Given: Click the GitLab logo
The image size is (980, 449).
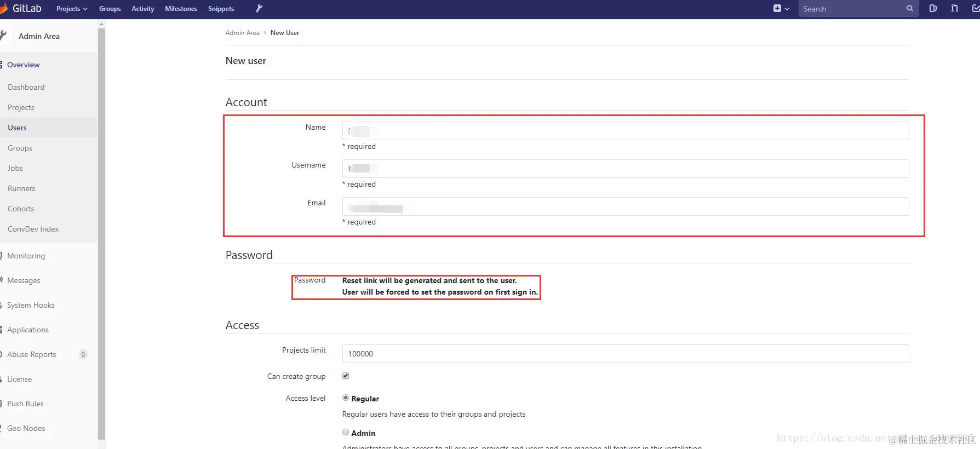Looking at the screenshot, I should point(21,8).
